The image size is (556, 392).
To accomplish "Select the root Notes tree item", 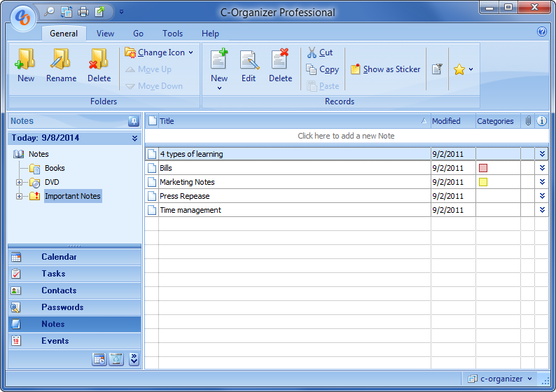I will 39,154.
